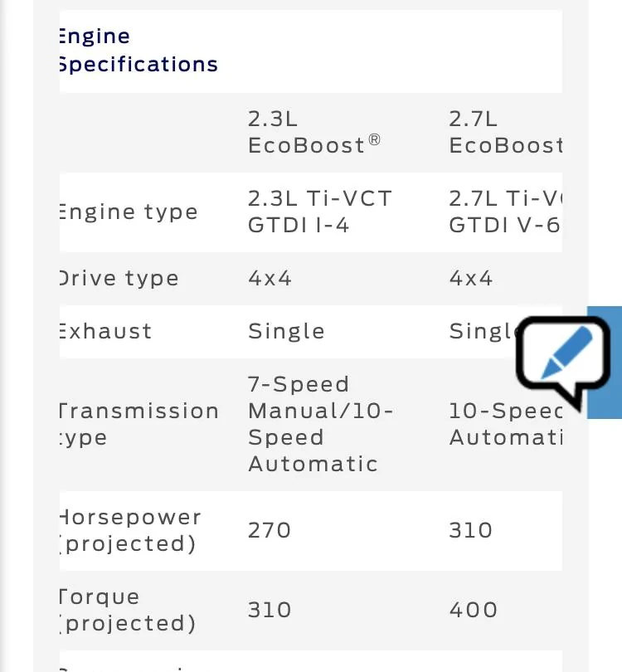
Task: Click the blue feedback side tab
Action: 605,363
